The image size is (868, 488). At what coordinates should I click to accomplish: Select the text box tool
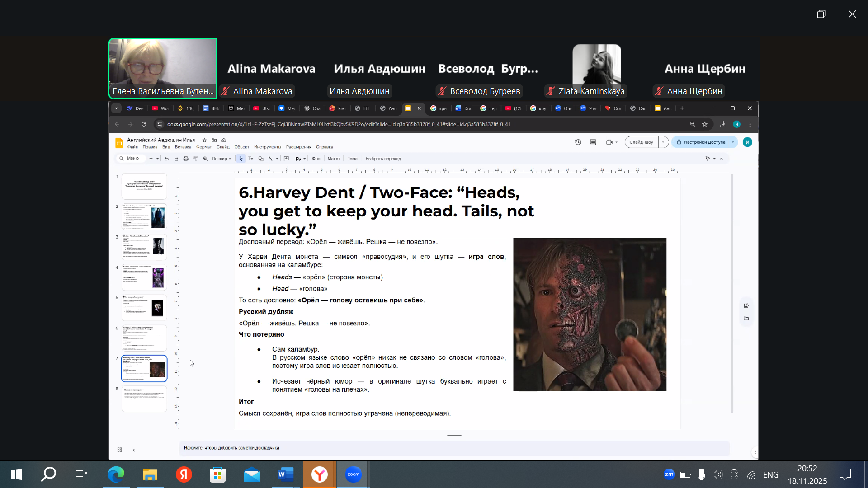250,159
